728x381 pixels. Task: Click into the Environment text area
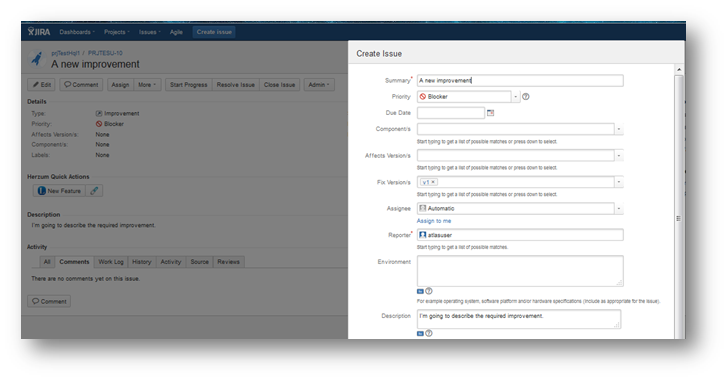pyautogui.click(x=520, y=271)
